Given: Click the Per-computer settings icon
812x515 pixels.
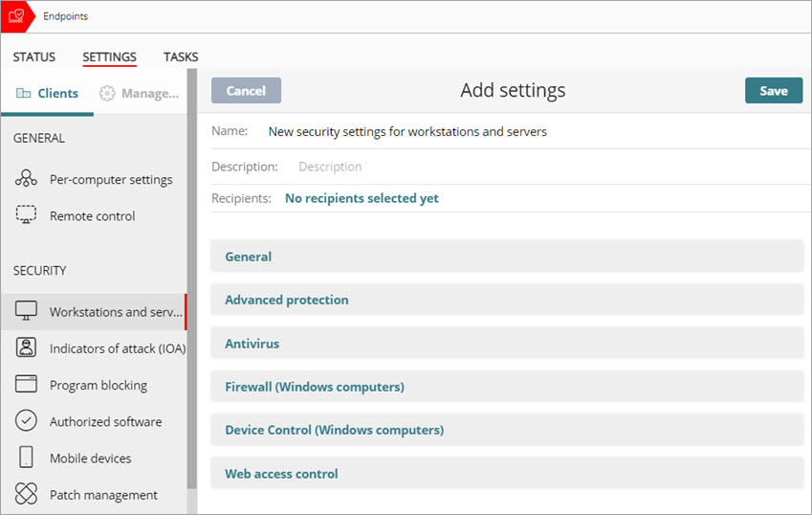Looking at the screenshot, I should pyautogui.click(x=27, y=179).
